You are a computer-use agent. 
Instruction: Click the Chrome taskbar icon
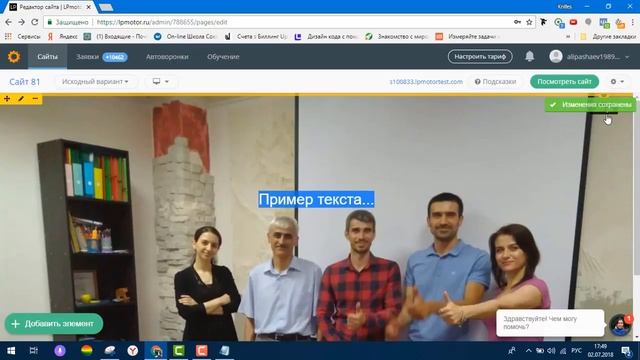(156, 351)
